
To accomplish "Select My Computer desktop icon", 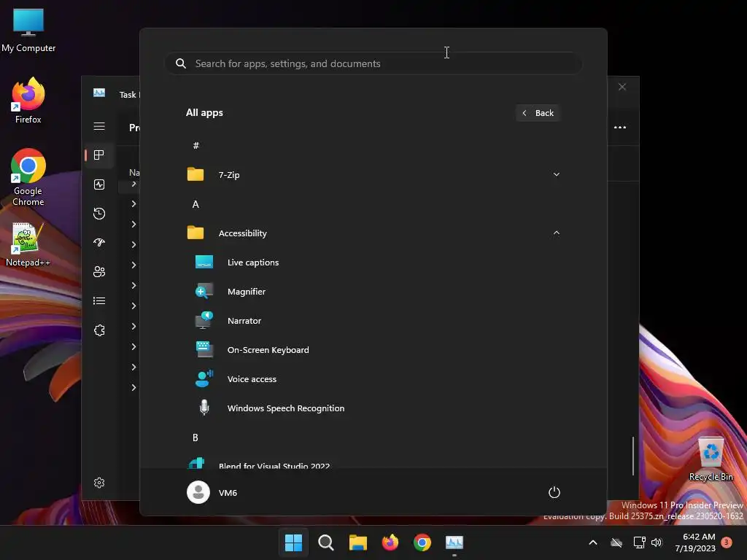I will tap(28, 30).
